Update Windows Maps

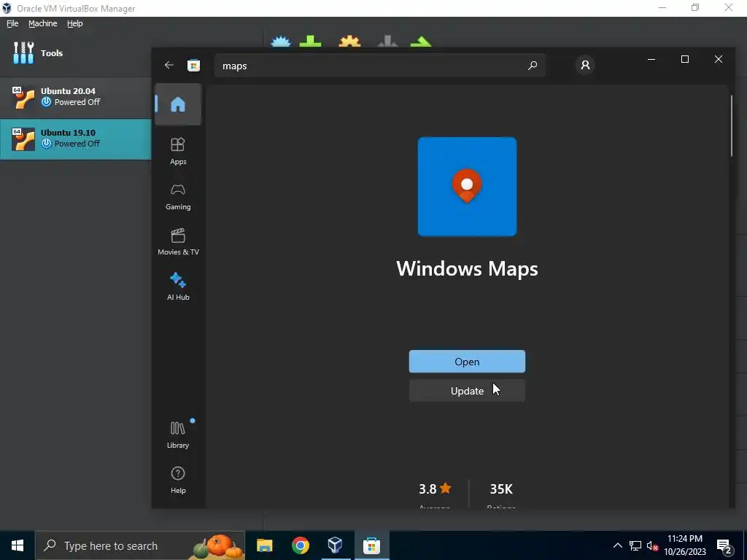click(467, 391)
